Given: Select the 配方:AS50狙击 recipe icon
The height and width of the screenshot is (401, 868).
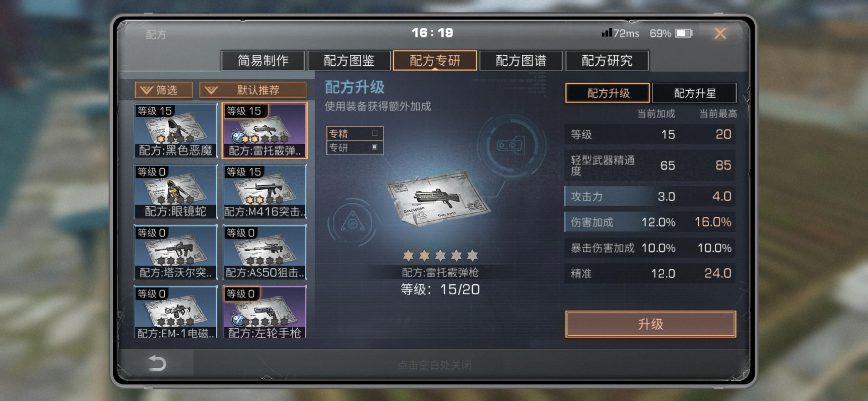Looking at the screenshot, I should (x=264, y=252).
